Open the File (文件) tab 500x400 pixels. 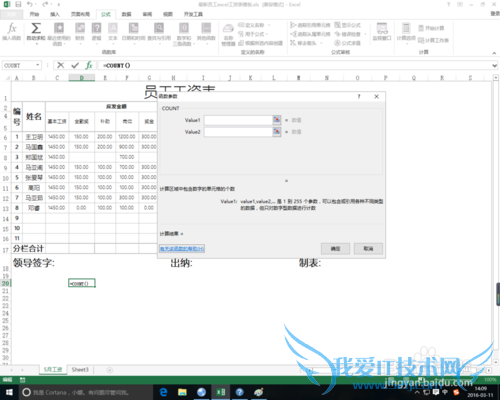click(11, 14)
